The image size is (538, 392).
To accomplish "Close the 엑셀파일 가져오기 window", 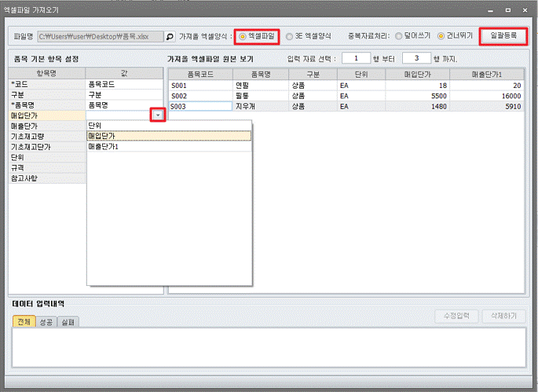I will point(527,9).
